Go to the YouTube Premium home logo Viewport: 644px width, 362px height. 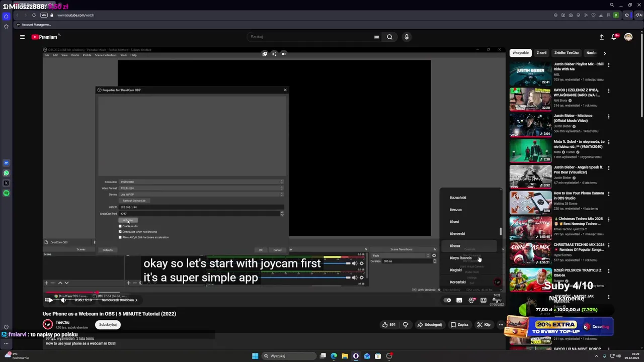click(45, 37)
